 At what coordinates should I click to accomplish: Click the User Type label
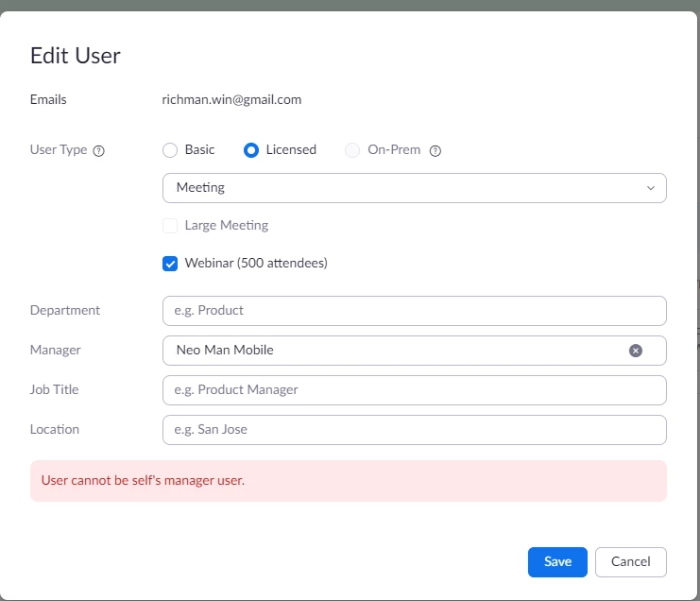point(59,149)
